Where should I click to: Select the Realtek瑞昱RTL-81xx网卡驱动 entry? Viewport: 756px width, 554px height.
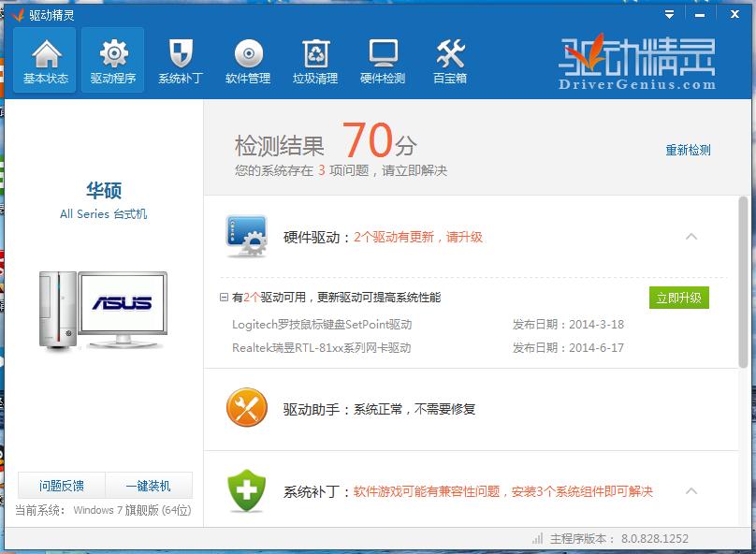[x=322, y=348]
